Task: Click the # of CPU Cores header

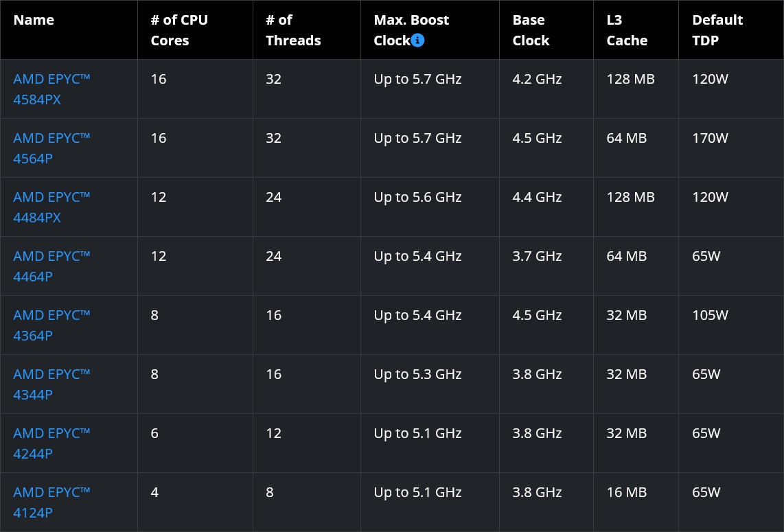Action: 178,30
